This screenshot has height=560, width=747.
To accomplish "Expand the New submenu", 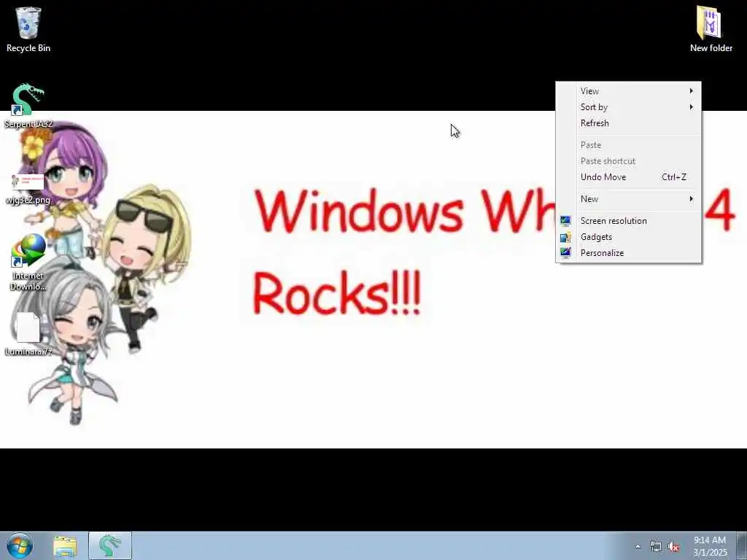I will 628,198.
